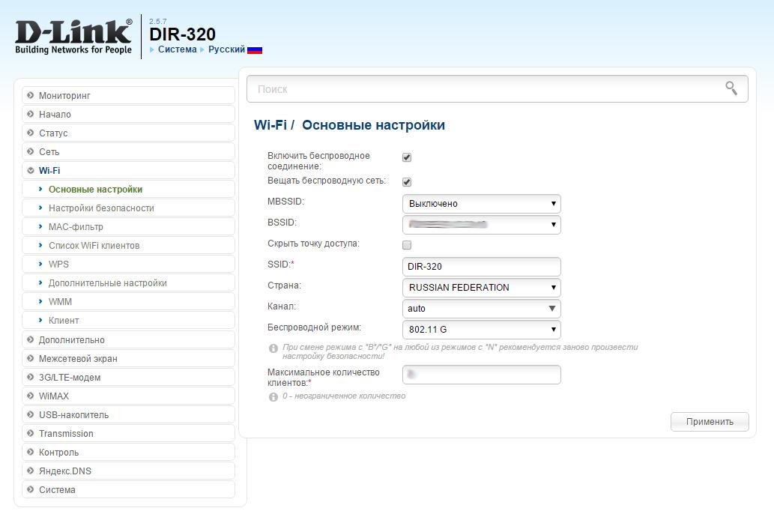774x532 pixels.
Task: Open Настройки безопасности menu item
Action: [x=101, y=208]
